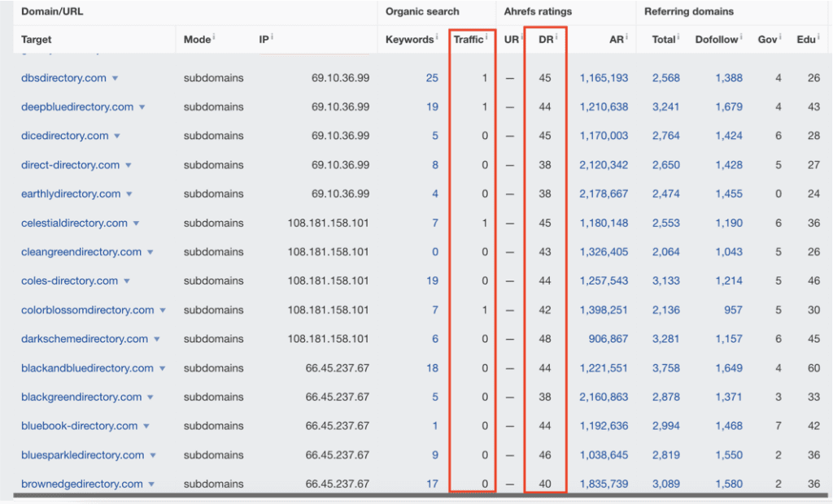Open the dicedirectory.com link
Screen dimensions: 833x504
(x=65, y=136)
